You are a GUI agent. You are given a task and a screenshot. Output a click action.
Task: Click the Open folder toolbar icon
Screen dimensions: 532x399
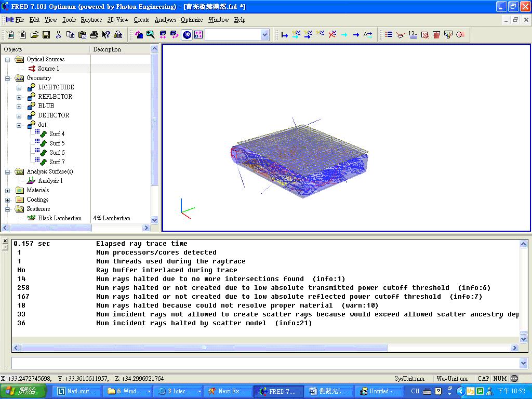click(34, 35)
